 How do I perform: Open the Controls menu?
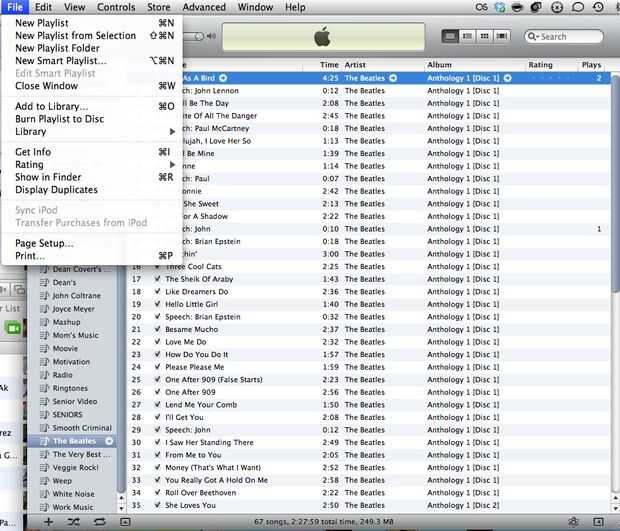click(x=116, y=7)
